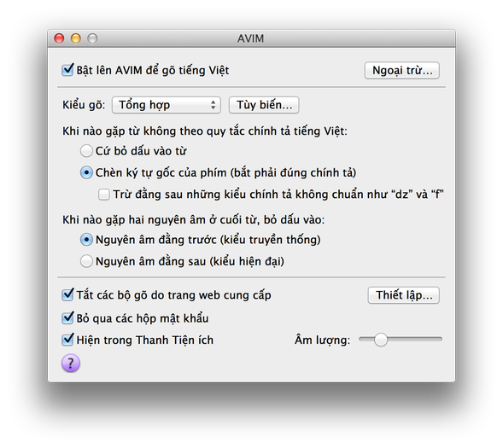Choose "Nguyên âm đằng sau" modern style

[x=86, y=261]
